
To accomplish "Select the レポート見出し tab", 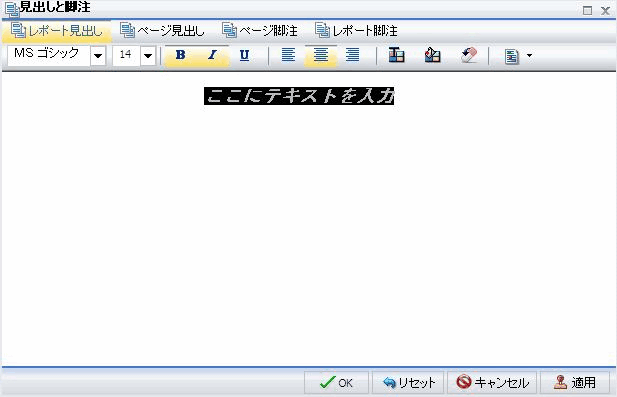I will [57, 31].
